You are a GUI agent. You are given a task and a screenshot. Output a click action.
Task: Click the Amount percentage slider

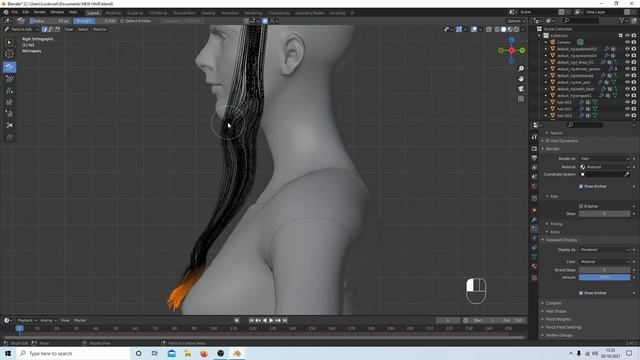pyautogui.click(x=604, y=278)
